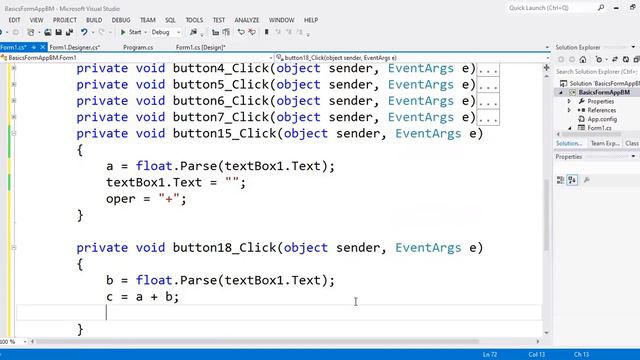Click the Save All toolbar icon
Image resolution: width=640 pixels, height=360 pixels.
[69, 32]
